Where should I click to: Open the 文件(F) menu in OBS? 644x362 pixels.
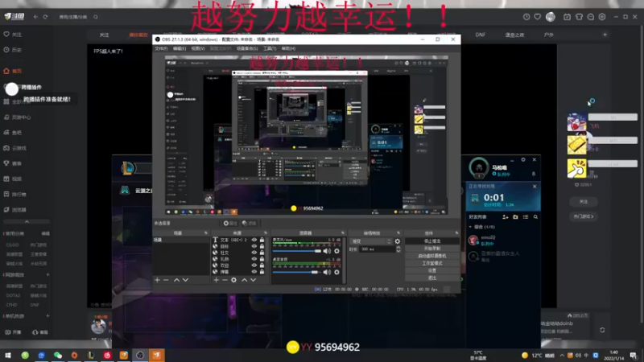point(161,48)
